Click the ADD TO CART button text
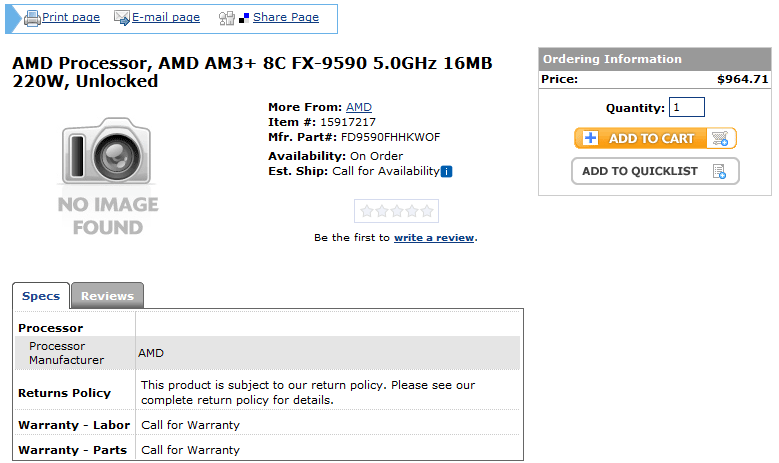Image resolution: width=779 pixels, height=463 pixels. [x=651, y=139]
